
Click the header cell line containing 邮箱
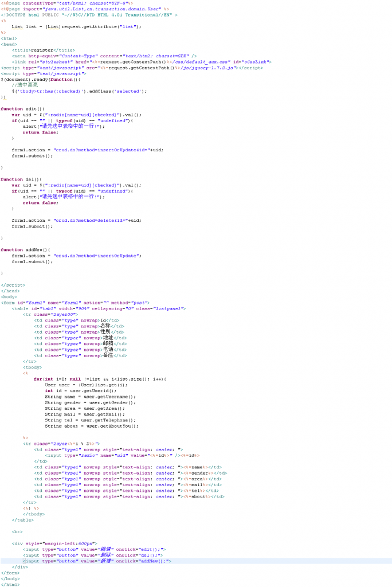click(80, 343)
